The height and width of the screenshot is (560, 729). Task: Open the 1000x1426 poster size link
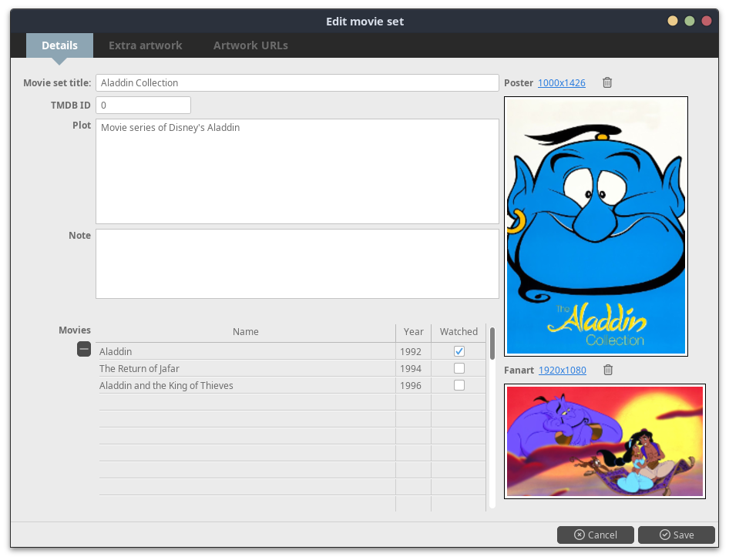(561, 82)
